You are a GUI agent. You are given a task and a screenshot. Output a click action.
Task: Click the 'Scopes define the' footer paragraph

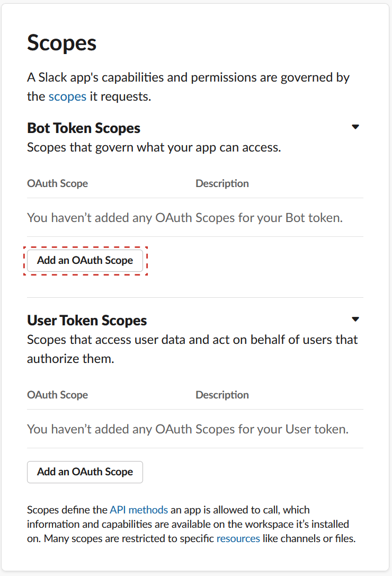[191, 524]
